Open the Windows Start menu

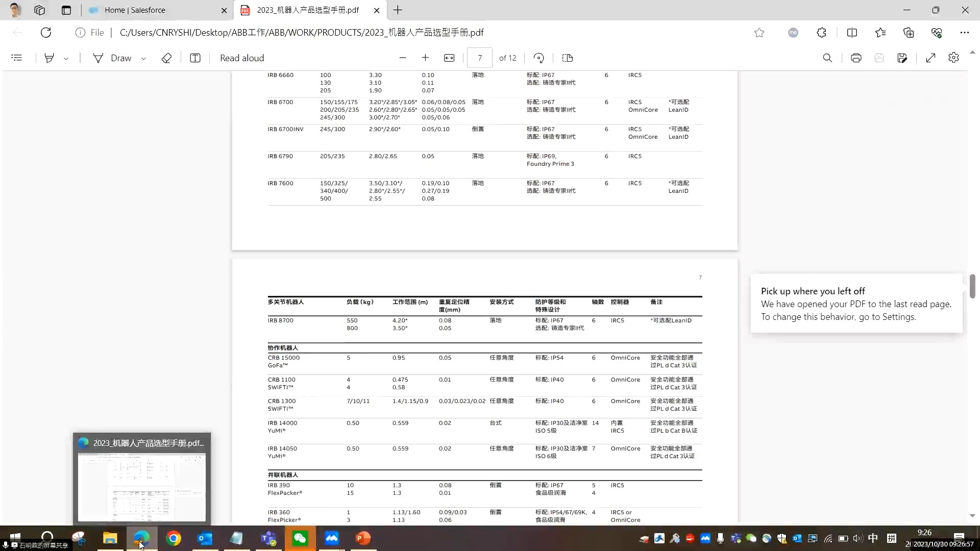click(x=15, y=537)
